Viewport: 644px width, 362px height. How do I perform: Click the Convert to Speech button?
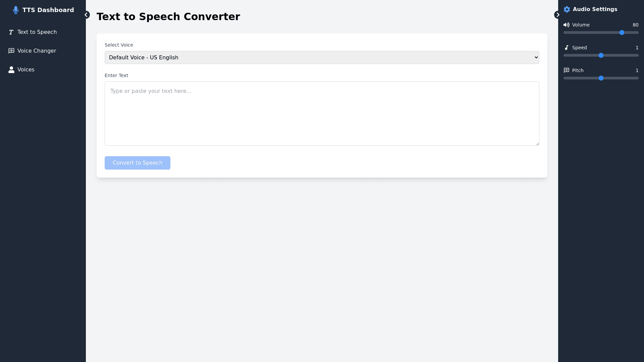(137, 163)
